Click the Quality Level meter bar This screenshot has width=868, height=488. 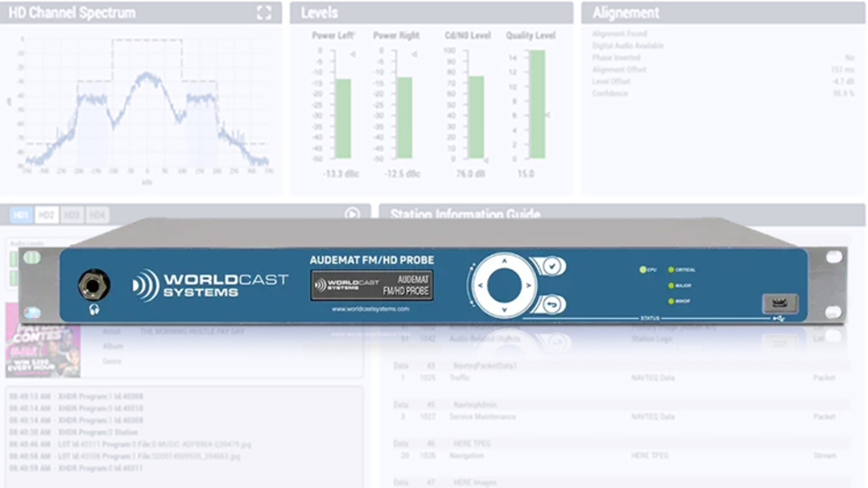point(537,105)
